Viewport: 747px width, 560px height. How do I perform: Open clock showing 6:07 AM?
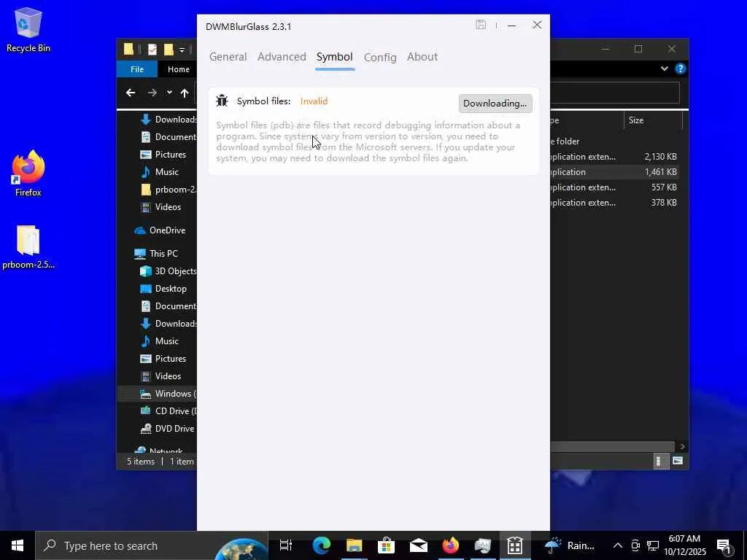684,545
